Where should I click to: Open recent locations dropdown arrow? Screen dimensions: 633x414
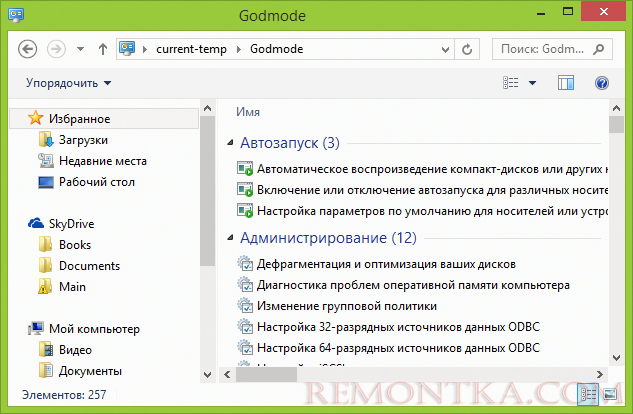[80, 49]
